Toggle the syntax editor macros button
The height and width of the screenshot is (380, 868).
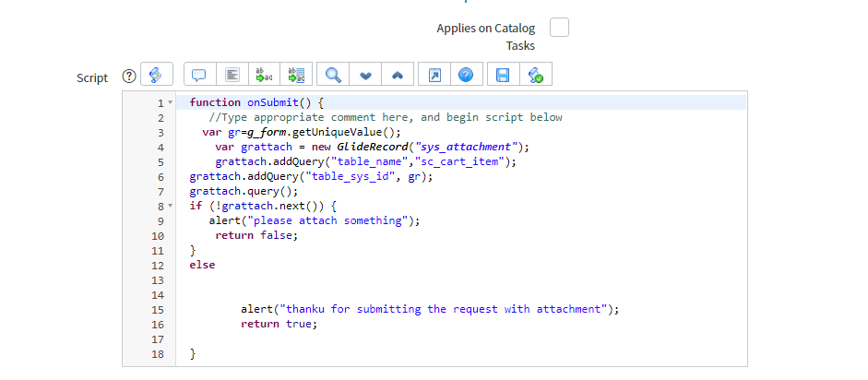pos(156,76)
